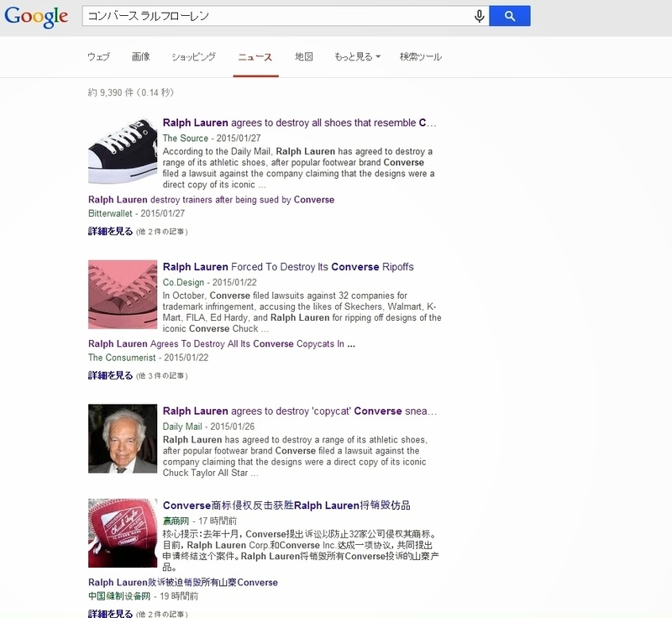Open Converse商标侵权反击获胜 headline

[x=286, y=505]
